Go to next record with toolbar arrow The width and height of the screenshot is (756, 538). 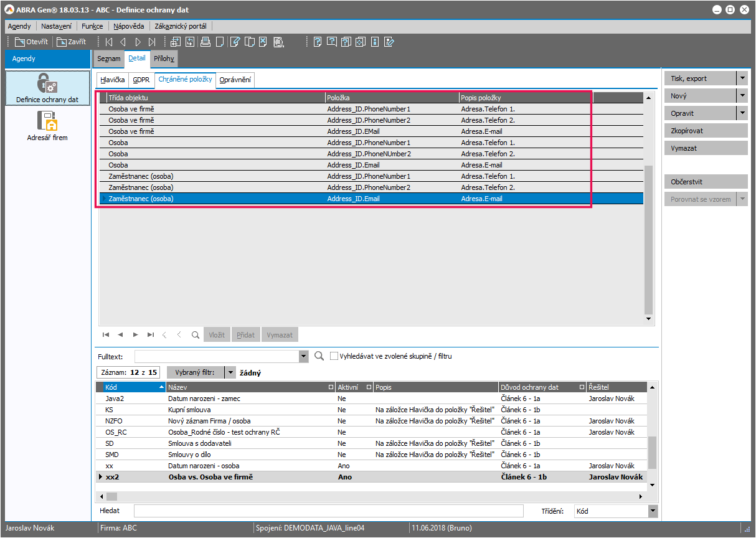(138, 42)
